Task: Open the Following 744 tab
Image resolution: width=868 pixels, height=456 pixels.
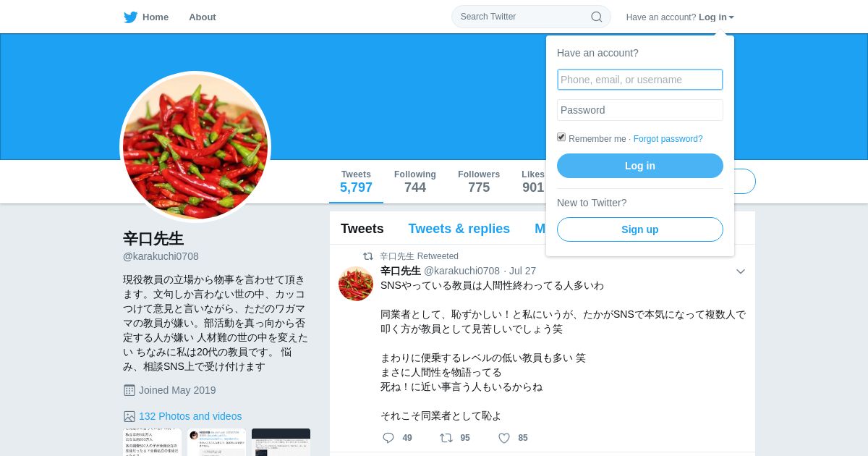Action: tap(415, 182)
